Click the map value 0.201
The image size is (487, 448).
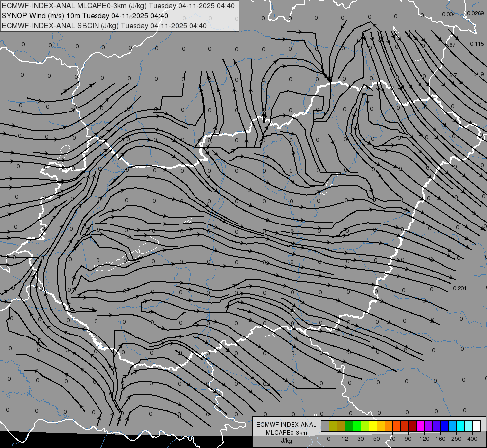460,288
